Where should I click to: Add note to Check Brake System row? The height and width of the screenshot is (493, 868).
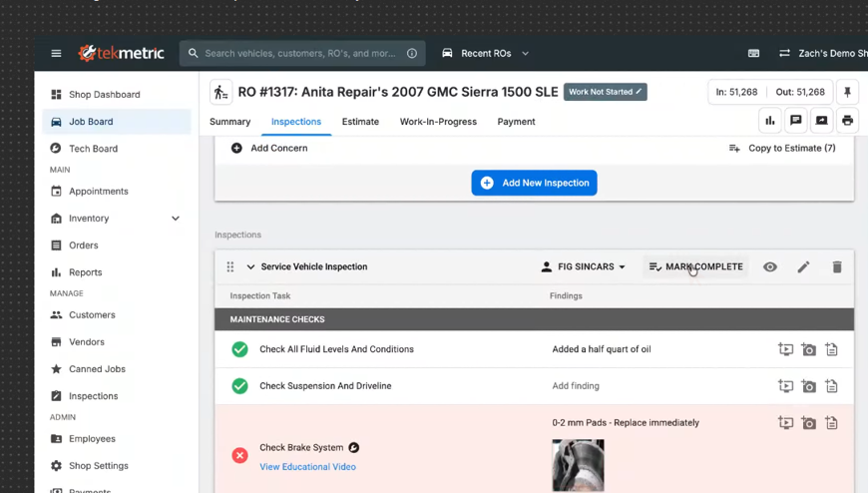point(831,423)
